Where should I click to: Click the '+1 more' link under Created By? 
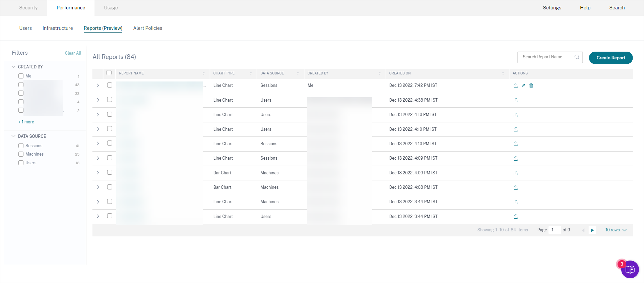pyautogui.click(x=26, y=122)
